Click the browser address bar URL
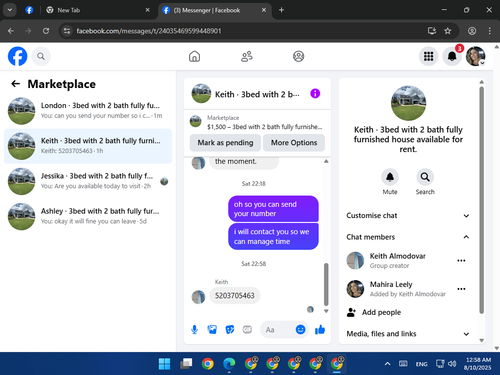The image size is (500, 375). tap(149, 31)
